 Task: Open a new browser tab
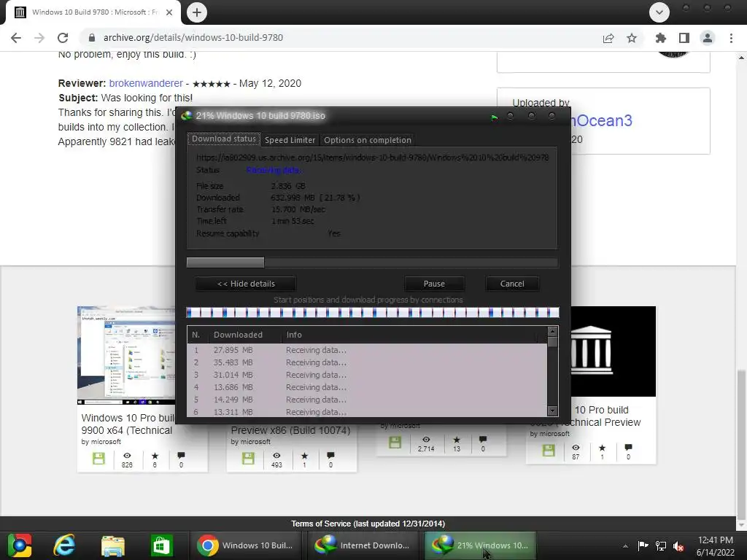click(x=197, y=12)
